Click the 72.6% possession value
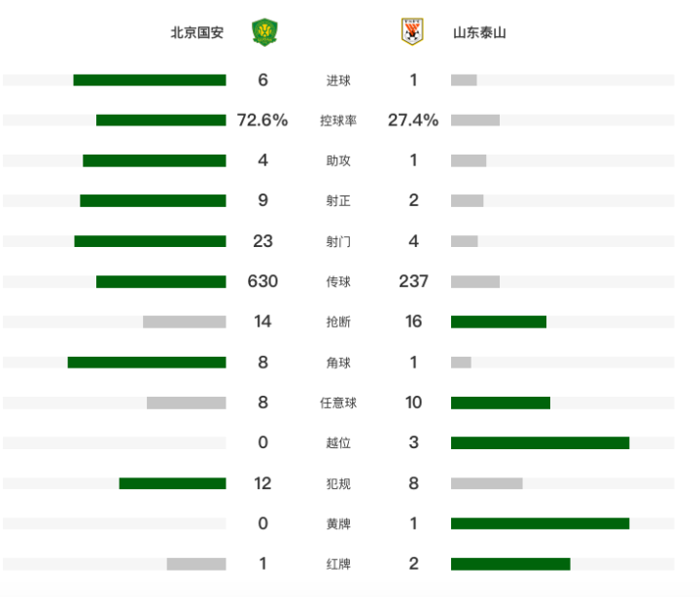This screenshot has width=700, height=597. (x=262, y=121)
